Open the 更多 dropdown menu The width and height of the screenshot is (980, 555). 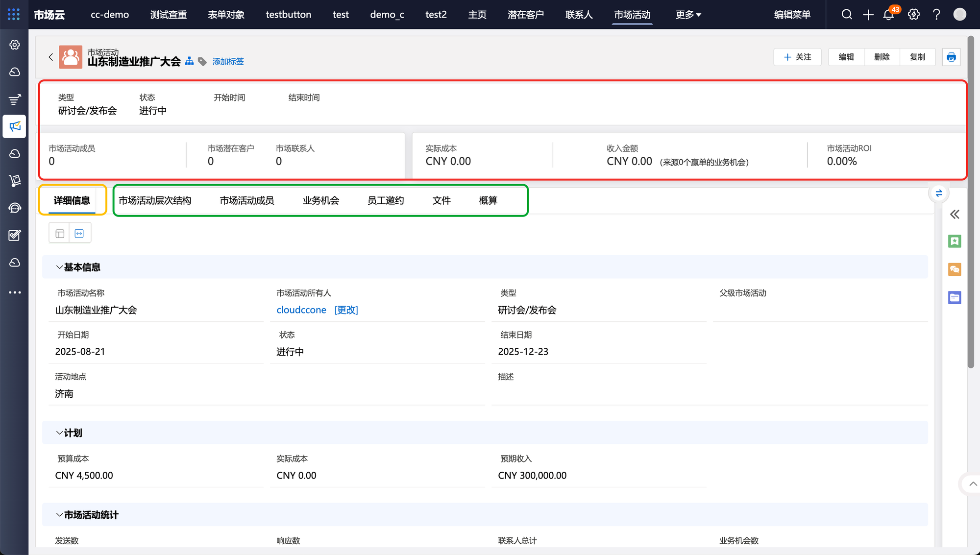pos(688,15)
